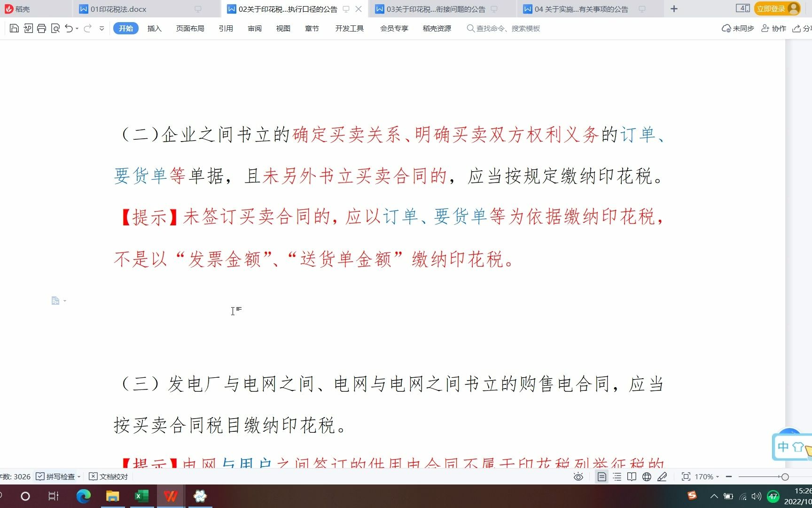812x508 pixels.
Task: Expand the undo history dropdown arrow
Action: point(77,29)
